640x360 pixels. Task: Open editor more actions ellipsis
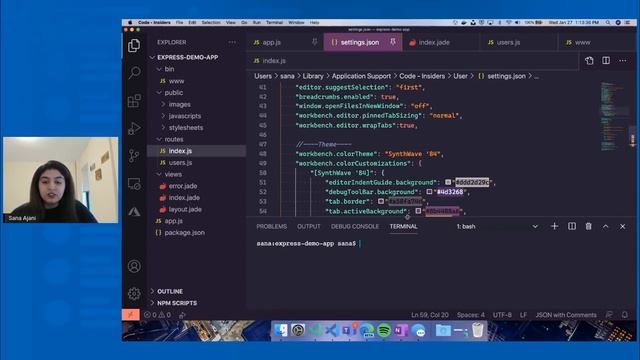(622, 61)
